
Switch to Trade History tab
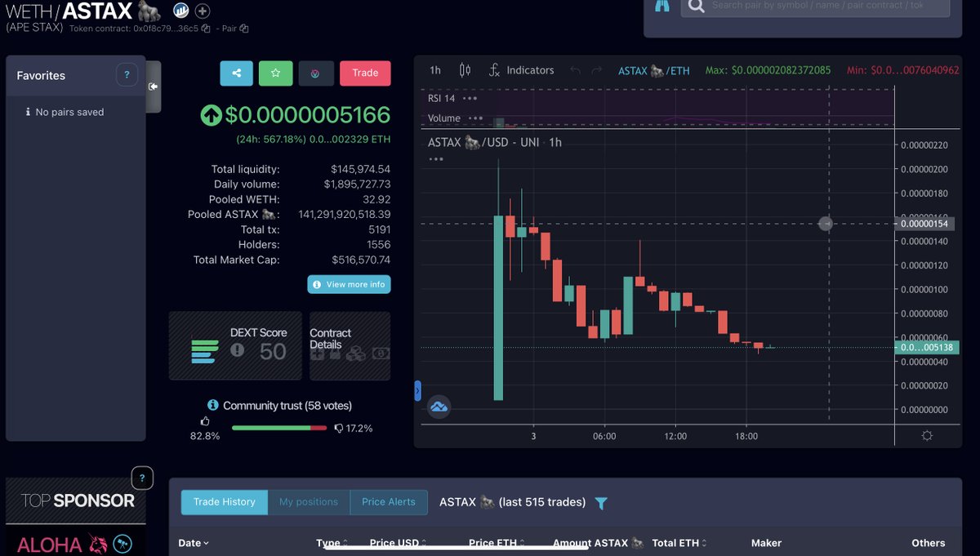[x=225, y=502]
